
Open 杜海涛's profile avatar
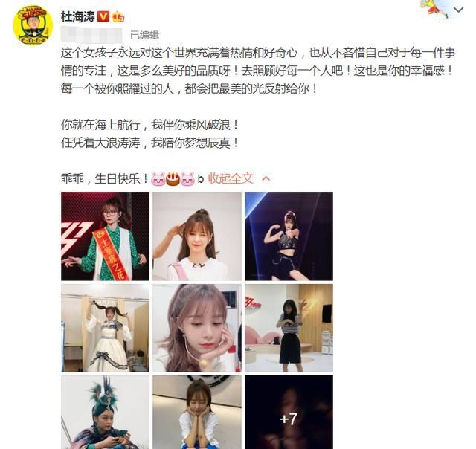pyautogui.click(x=33, y=25)
